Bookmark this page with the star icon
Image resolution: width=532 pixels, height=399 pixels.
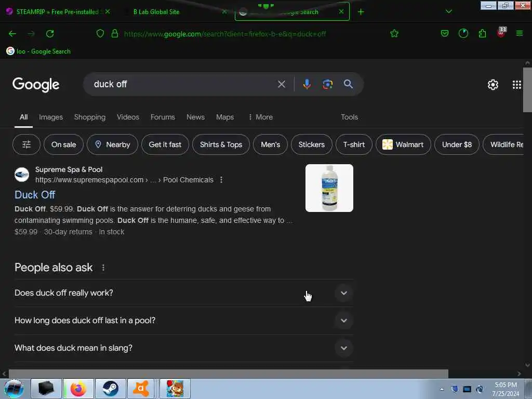click(394, 34)
